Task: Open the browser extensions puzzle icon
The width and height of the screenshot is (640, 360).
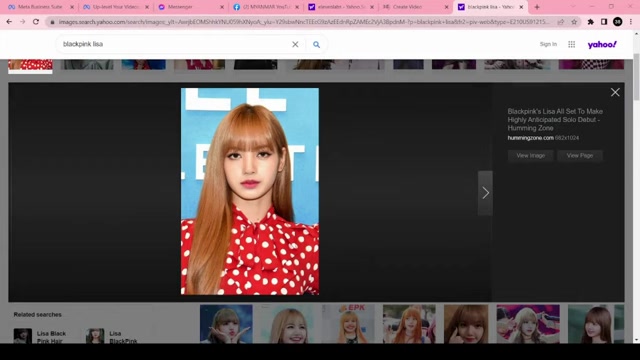Action: [590, 22]
